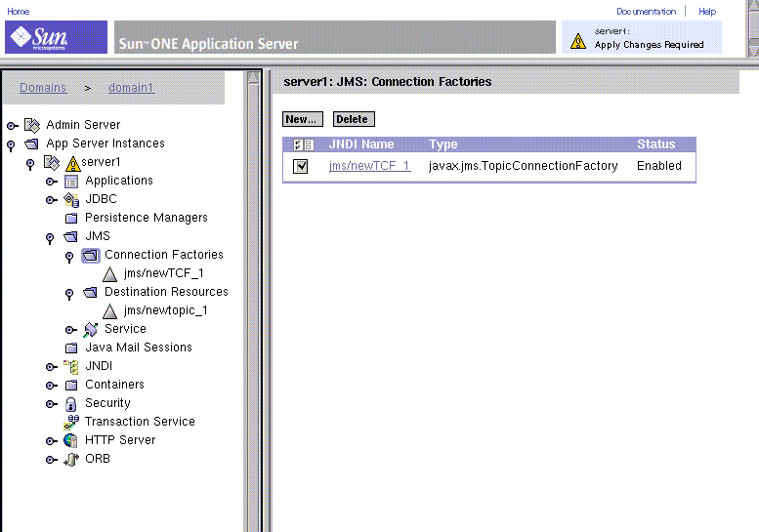The image size is (759, 532).
Task: Click the ORB icon
Action: pos(71,459)
